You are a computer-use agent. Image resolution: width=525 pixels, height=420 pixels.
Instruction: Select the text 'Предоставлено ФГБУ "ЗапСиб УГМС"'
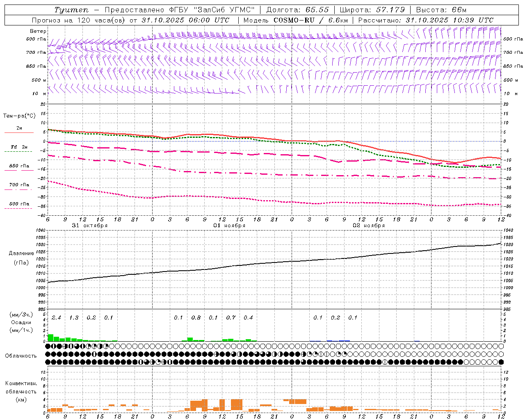180,10
